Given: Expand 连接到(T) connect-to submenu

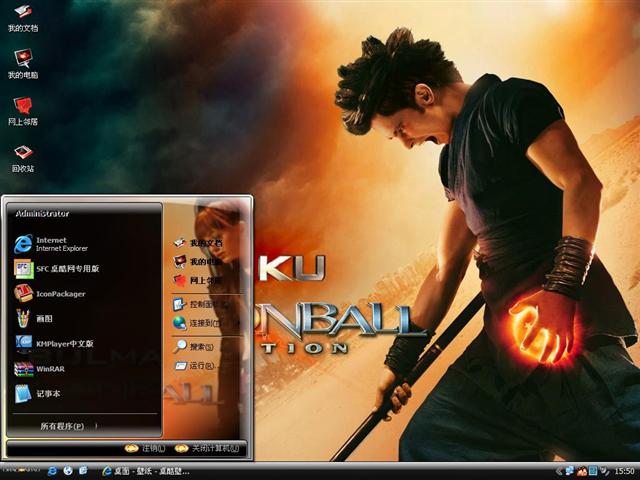Looking at the screenshot, I should click(198, 323).
